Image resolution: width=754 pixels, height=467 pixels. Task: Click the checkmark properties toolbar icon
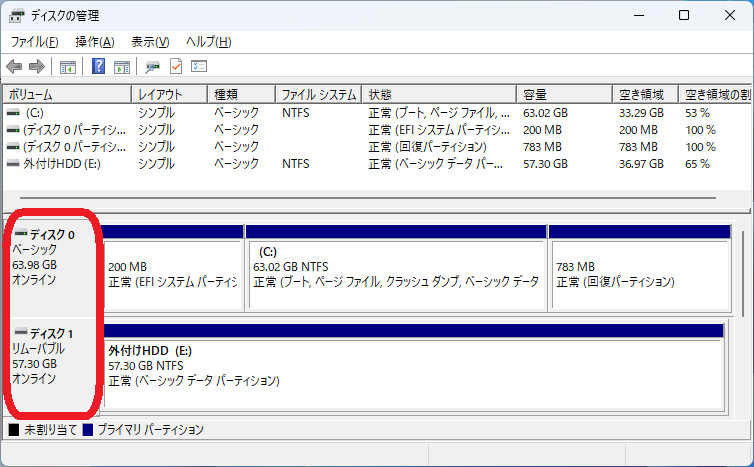(x=176, y=66)
